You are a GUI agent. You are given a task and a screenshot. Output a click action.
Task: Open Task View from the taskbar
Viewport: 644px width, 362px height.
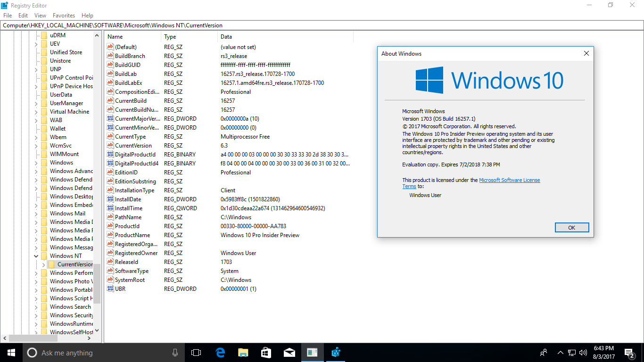tap(196, 353)
